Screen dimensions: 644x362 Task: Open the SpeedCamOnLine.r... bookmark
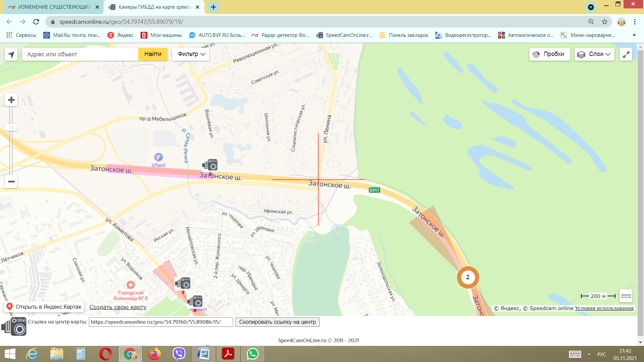pos(345,35)
